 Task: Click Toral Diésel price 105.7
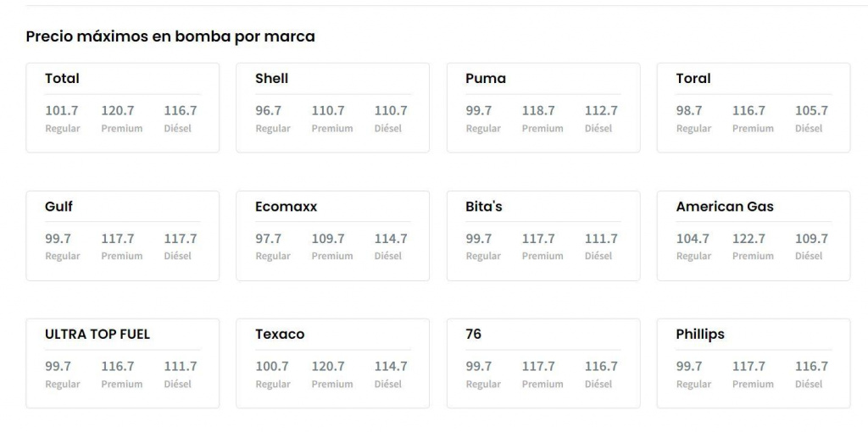811,111
